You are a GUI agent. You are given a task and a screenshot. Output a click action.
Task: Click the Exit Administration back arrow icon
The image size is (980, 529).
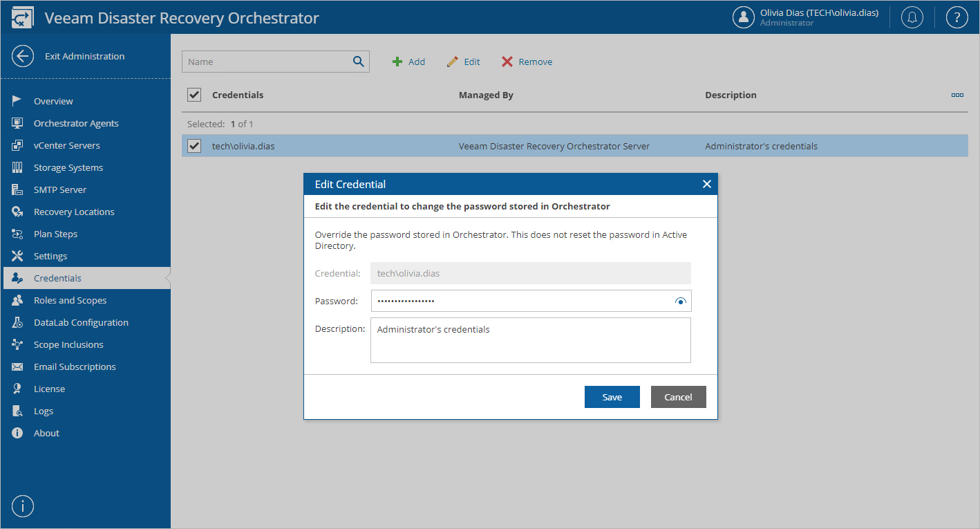point(23,57)
